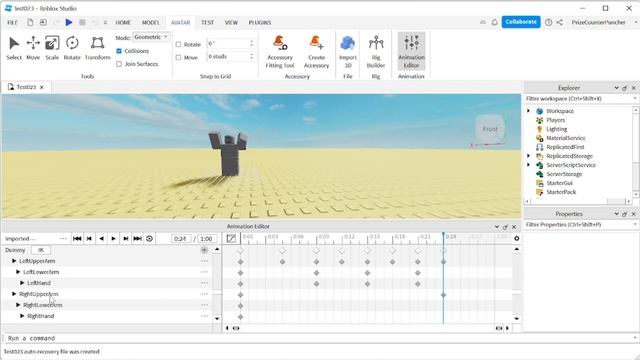Expand the LeftUpperArm track
The height and width of the screenshot is (360, 640).
pyautogui.click(x=14, y=261)
